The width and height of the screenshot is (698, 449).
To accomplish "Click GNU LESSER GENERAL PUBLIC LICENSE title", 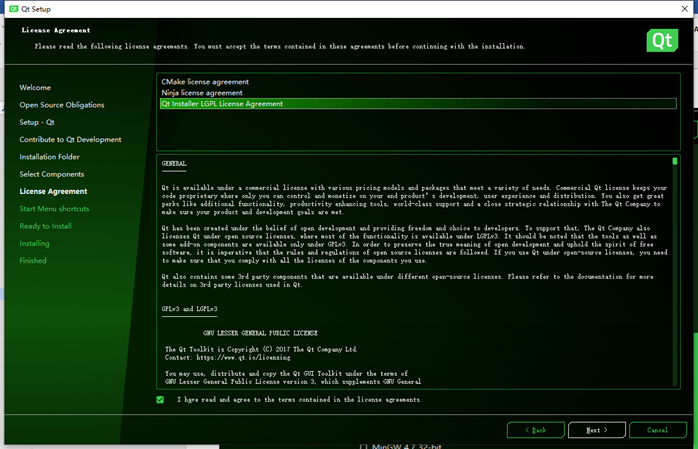I will [260, 333].
